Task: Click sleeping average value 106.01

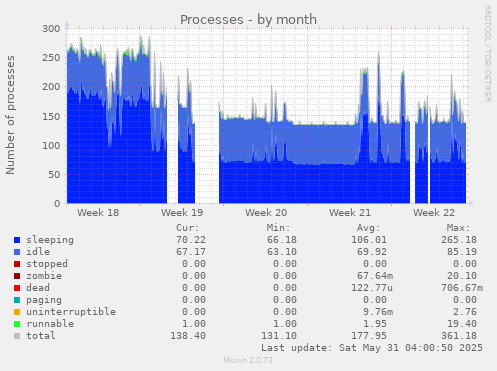Action: (x=369, y=240)
